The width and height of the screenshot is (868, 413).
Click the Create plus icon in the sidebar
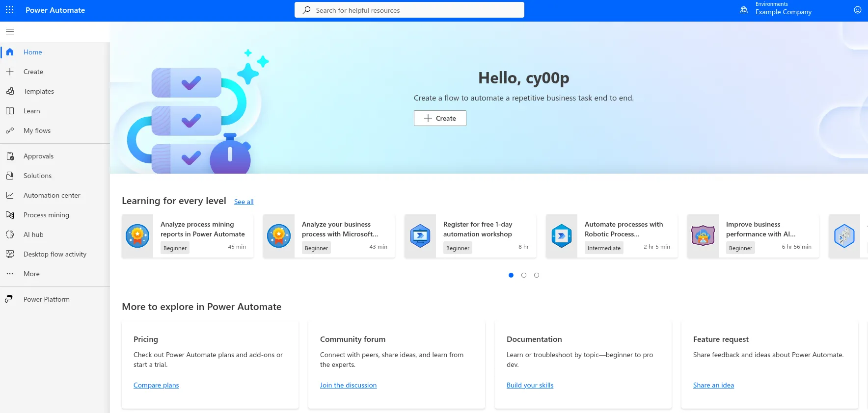pos(10,72)
